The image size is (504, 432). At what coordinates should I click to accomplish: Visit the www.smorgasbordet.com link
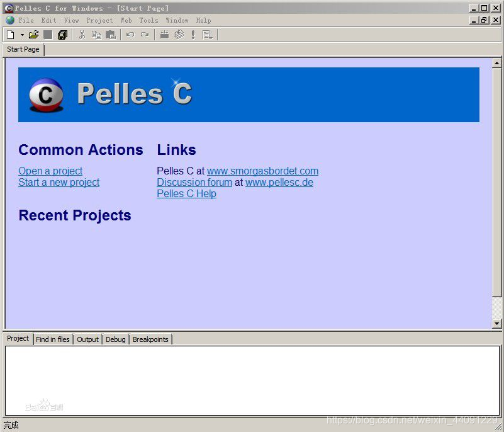click(x=262, y=171)
